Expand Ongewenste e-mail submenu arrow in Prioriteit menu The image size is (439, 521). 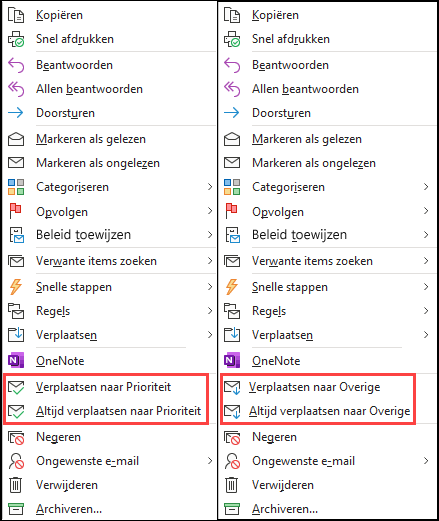tap(210, 461)
